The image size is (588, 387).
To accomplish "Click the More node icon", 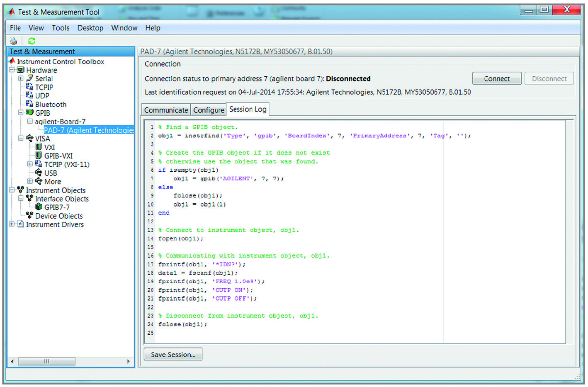I will pyautogui.click(x=39, y=181).
